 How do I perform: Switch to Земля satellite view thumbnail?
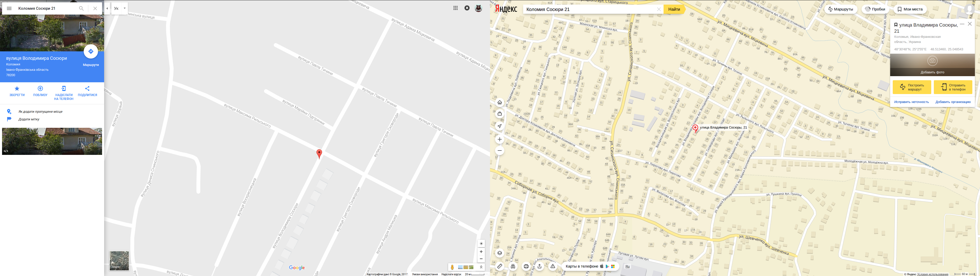click(x=119, y=260)
